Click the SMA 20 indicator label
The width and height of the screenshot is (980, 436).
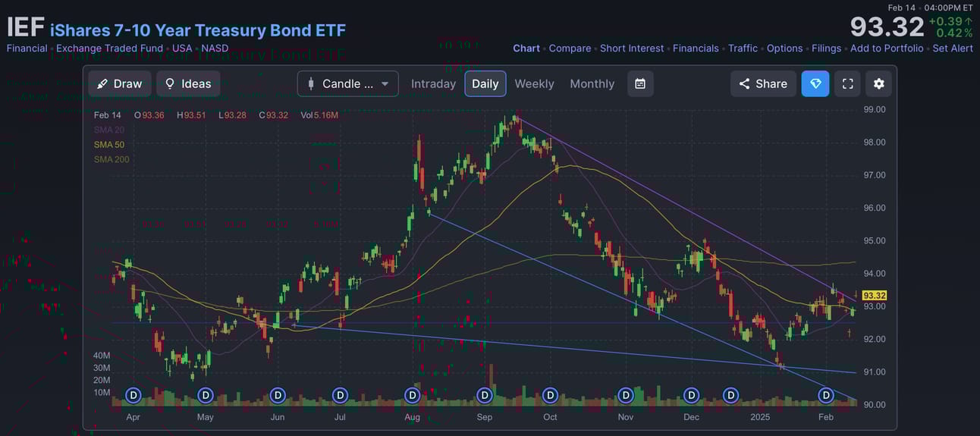tap(109, 130)
